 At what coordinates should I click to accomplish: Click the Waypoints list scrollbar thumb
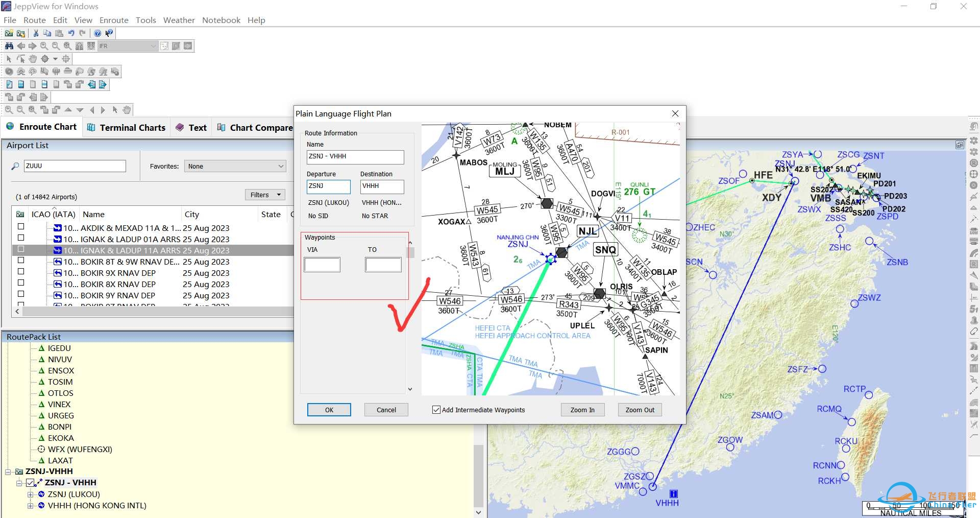click(410, 252)
